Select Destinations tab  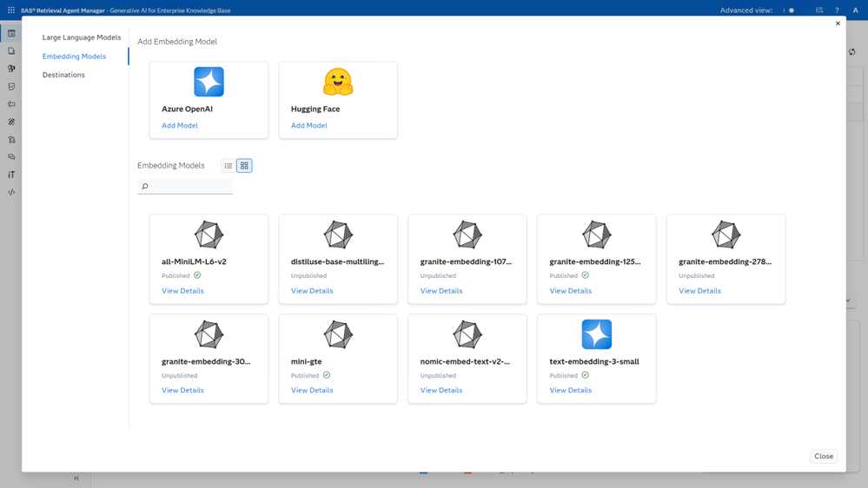[x=63, y=75]
